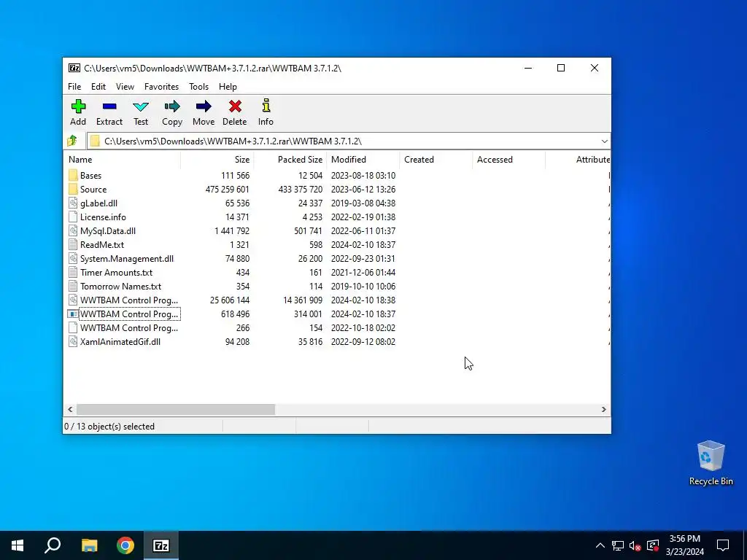The width and height of the screenshot is (747, 560).
Task: Click the scrollbar left arrow
Action: 70,409
